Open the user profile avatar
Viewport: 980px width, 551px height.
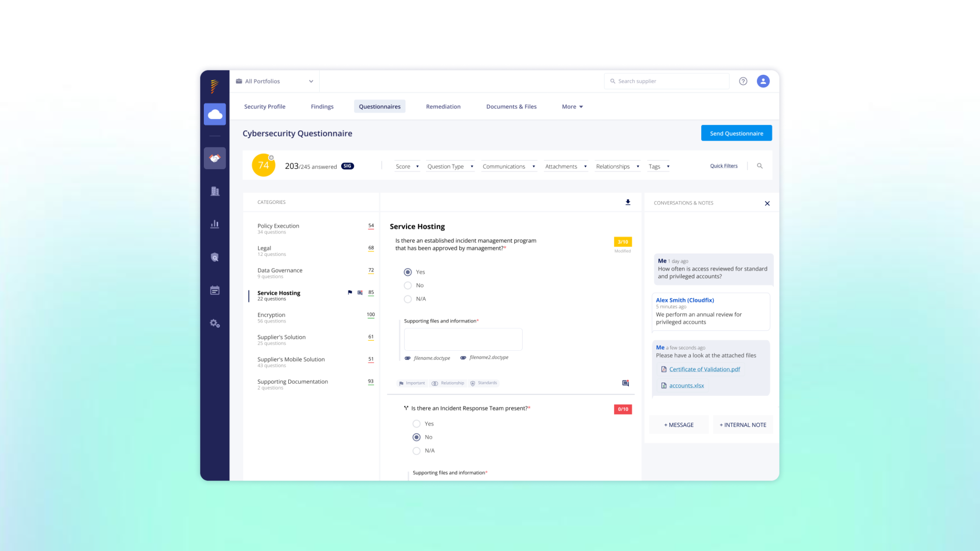(x=763, y=81)
